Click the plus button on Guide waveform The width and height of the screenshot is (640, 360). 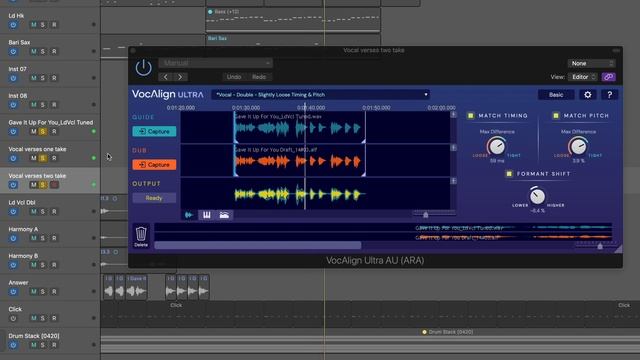tap(453, 115)
